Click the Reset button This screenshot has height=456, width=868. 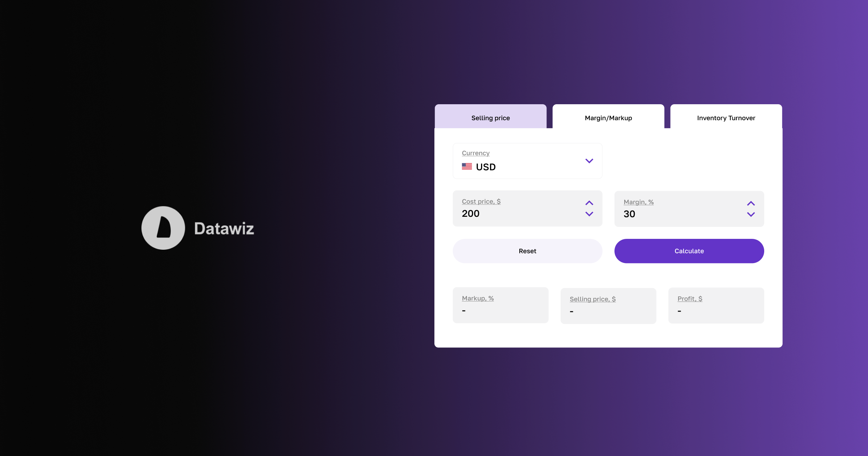coord(527,251)
